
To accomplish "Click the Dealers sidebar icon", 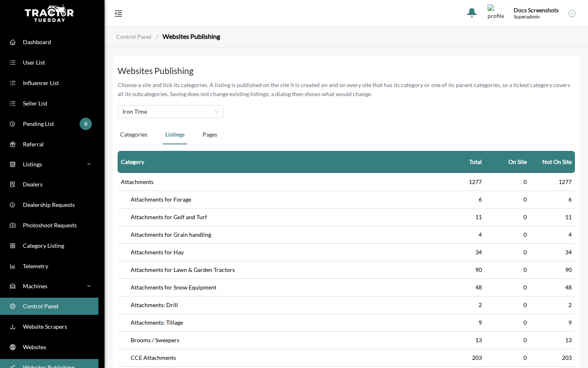I will tap(13, 184).
